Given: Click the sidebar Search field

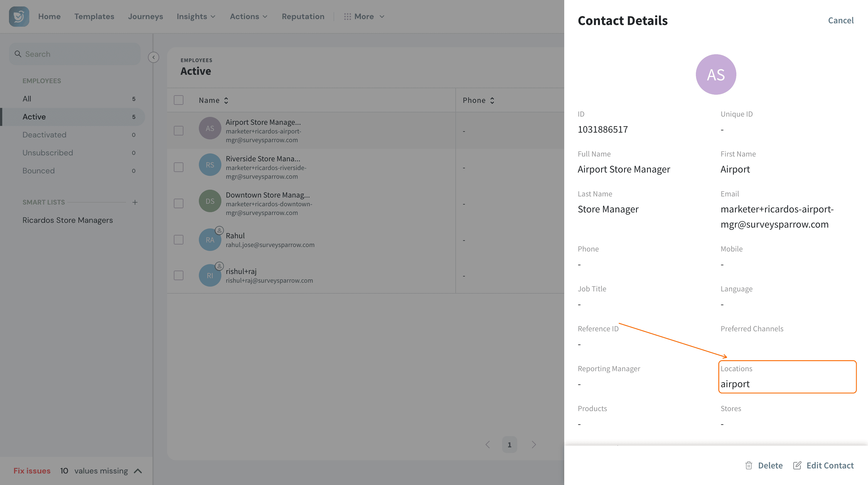Looking at the screenshot, I should (75, 54).
